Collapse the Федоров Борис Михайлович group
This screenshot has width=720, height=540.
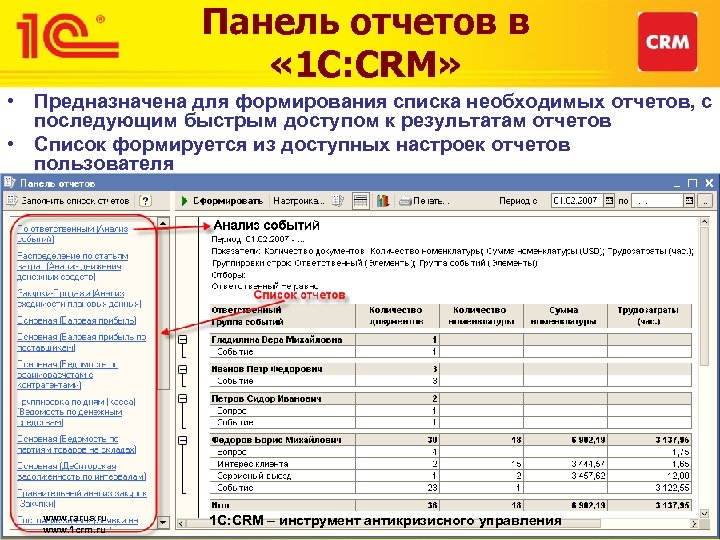183,440
